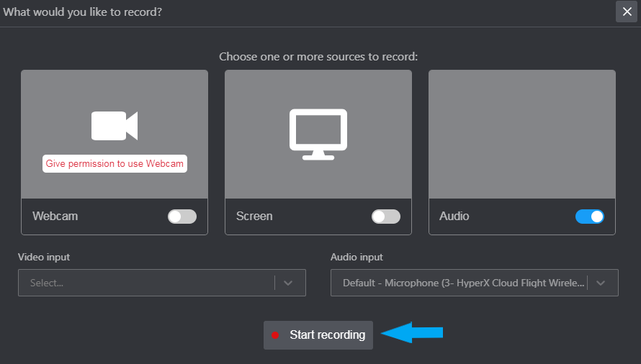This screenshot has height=364, width=641.
Task: Click the monitor screen icon
Action: point(318,135)
